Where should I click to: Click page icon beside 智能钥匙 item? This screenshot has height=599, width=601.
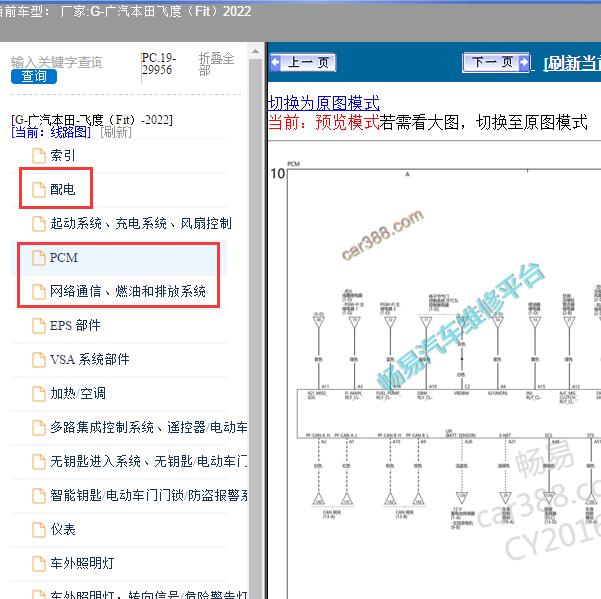39,496
